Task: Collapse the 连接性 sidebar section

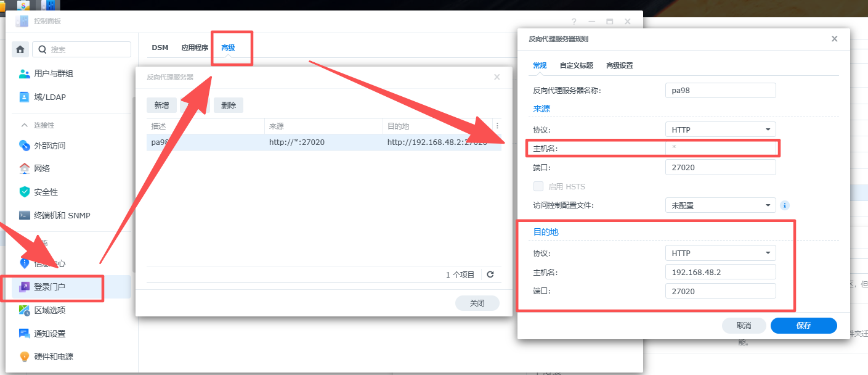Action: coord(25,125)
